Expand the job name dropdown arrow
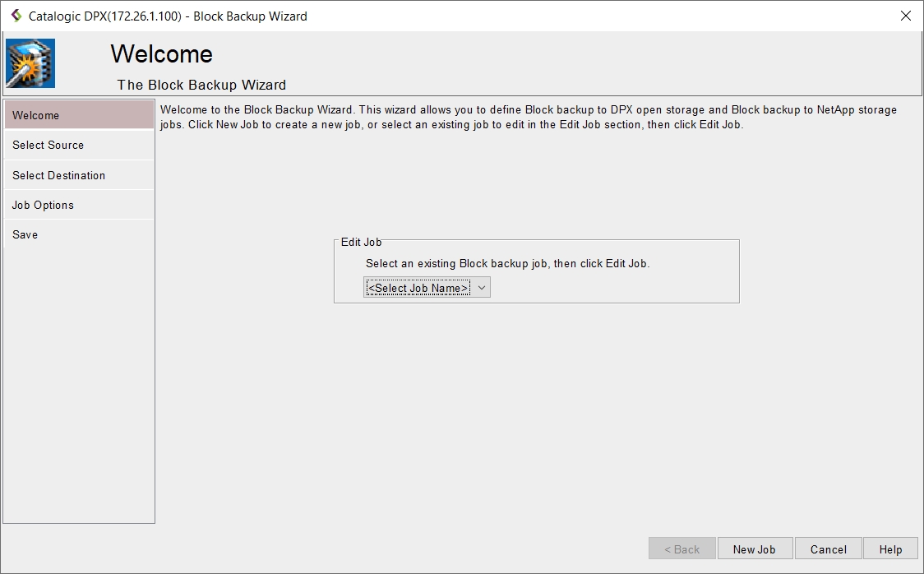The width and height of the screenshot is (924, 574). coord(482,288)
